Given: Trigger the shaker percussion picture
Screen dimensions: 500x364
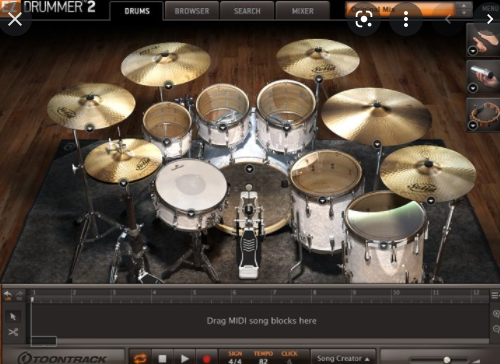Looking at the screenshot, I should click(x=483, y=76).
